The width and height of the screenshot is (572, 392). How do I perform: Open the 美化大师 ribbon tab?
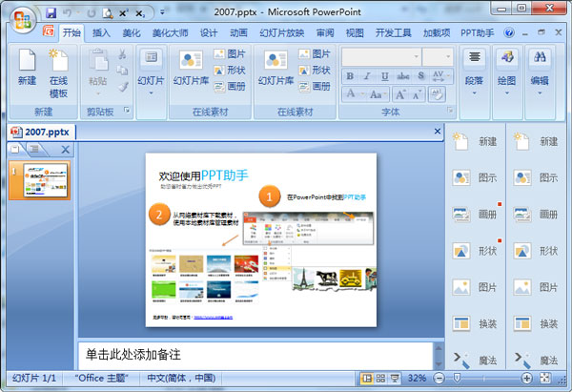(170, 33)
